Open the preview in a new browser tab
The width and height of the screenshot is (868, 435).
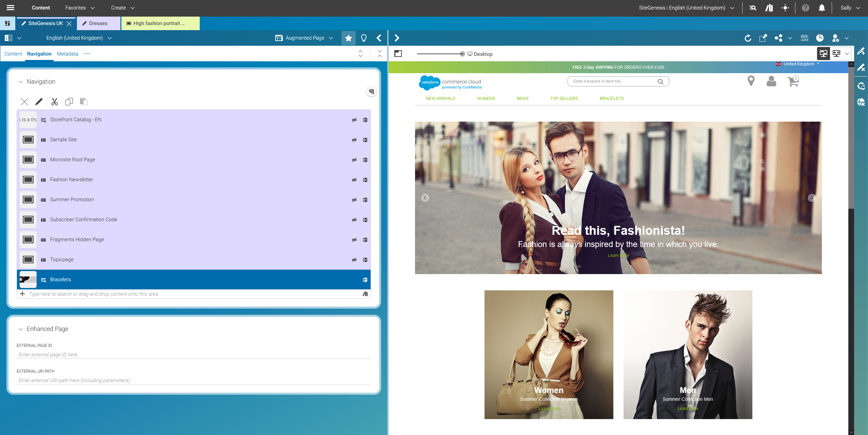tap(763, 38)
